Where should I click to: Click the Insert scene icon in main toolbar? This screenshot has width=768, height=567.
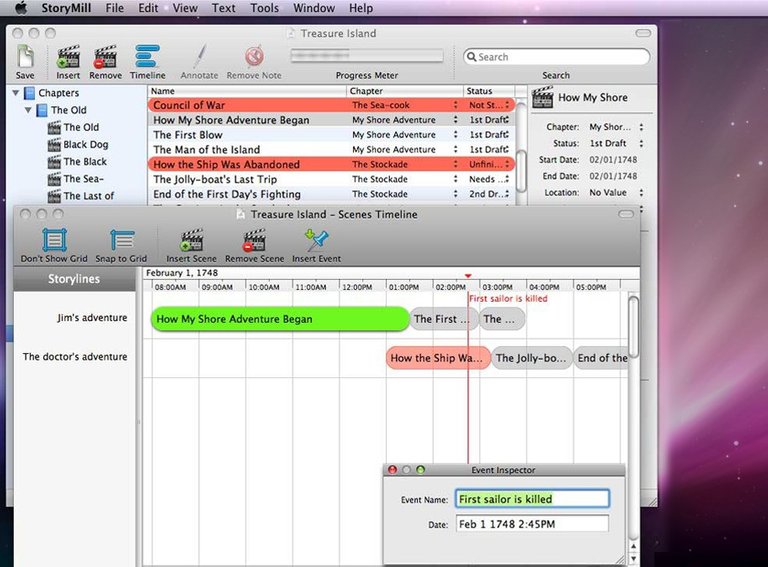click(x=68, y=56)
